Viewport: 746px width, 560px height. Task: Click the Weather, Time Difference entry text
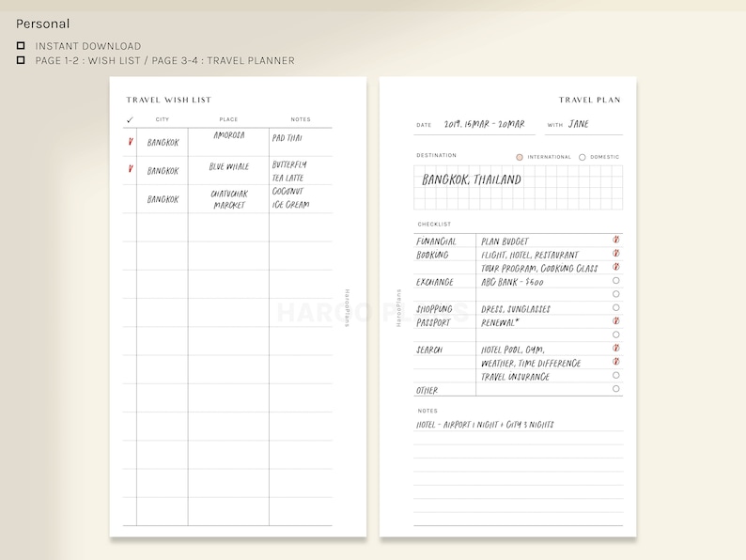pyautogui.click(x=531, y=364)
